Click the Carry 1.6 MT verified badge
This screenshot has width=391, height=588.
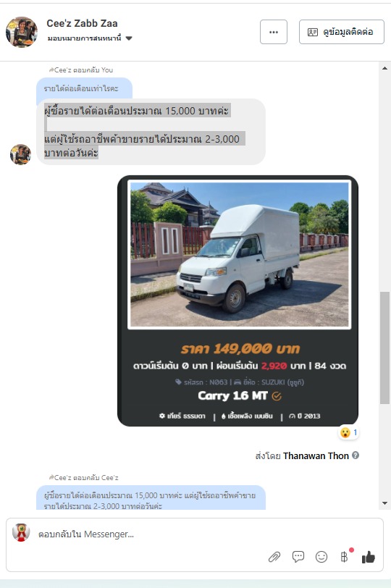pyautogui.click(x=277, y=396)
